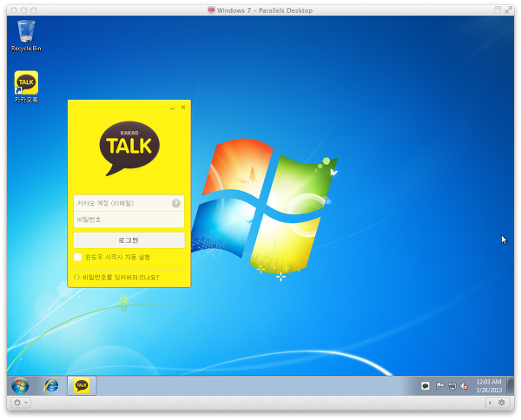
Task: Click the password field (비밀번호)
Action: [x=129, y=220]
